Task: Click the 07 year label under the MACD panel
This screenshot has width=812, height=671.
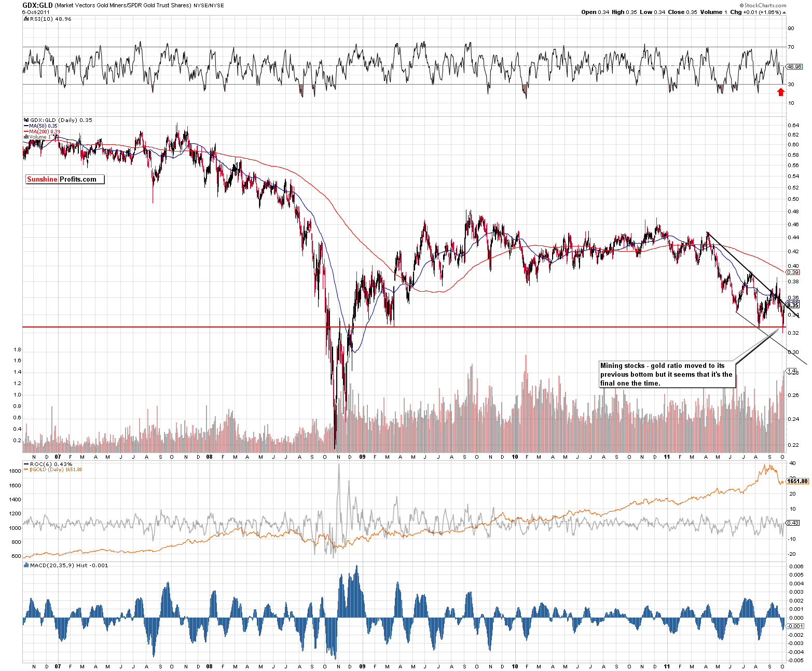Action: 58,666
